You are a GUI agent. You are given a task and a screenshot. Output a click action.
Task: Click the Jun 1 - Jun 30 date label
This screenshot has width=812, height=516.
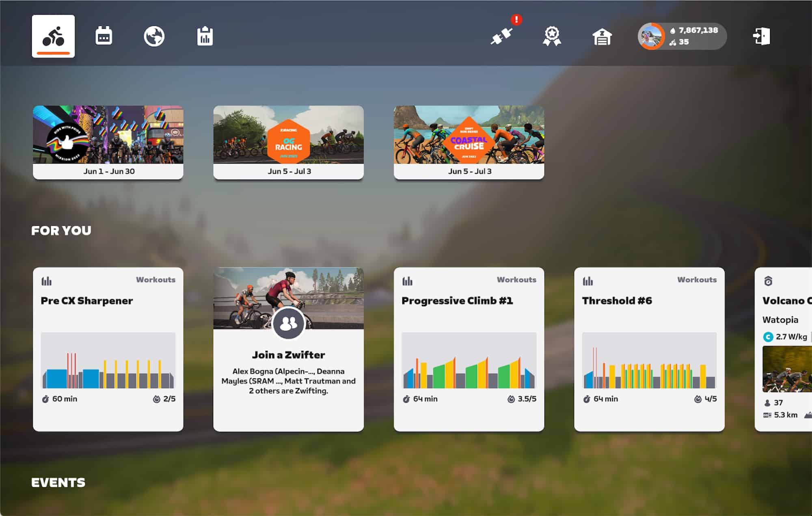click(x=109, y=171)
